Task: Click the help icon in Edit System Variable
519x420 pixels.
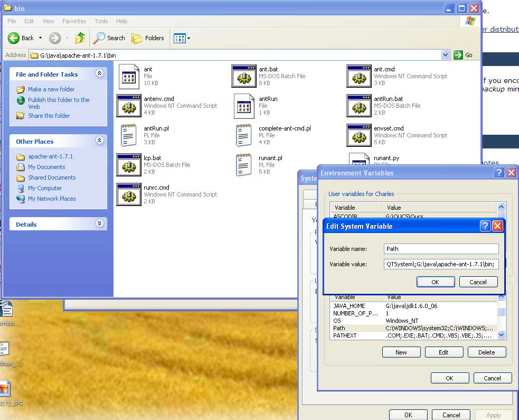Action: click(x=485, y=226)
